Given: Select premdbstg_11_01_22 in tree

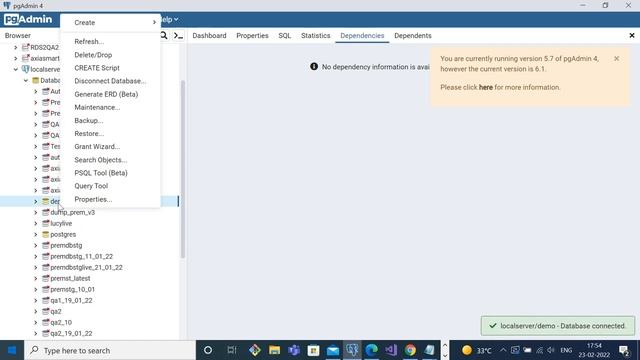Looking at the screenshot, I should click(82, 256).
